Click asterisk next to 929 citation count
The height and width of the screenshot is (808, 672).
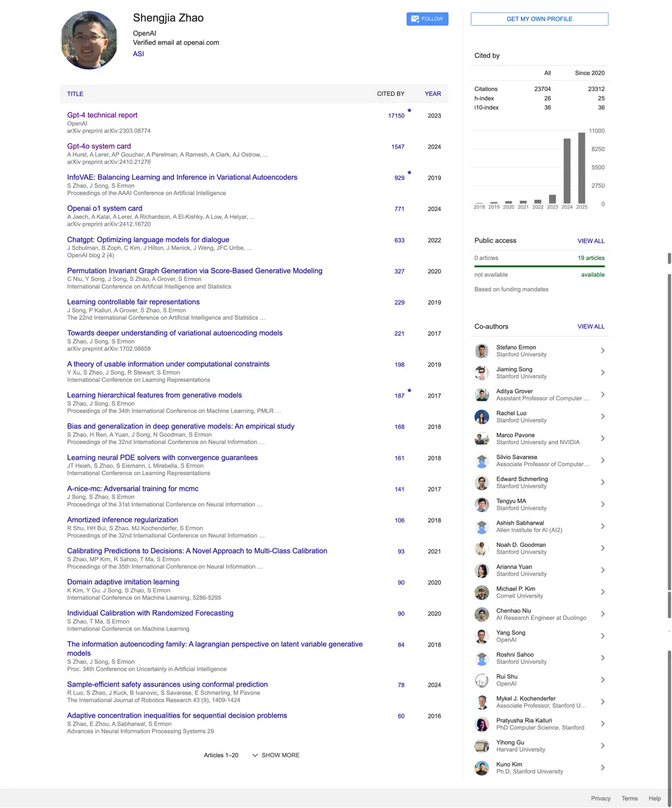(x=409, y=173)
